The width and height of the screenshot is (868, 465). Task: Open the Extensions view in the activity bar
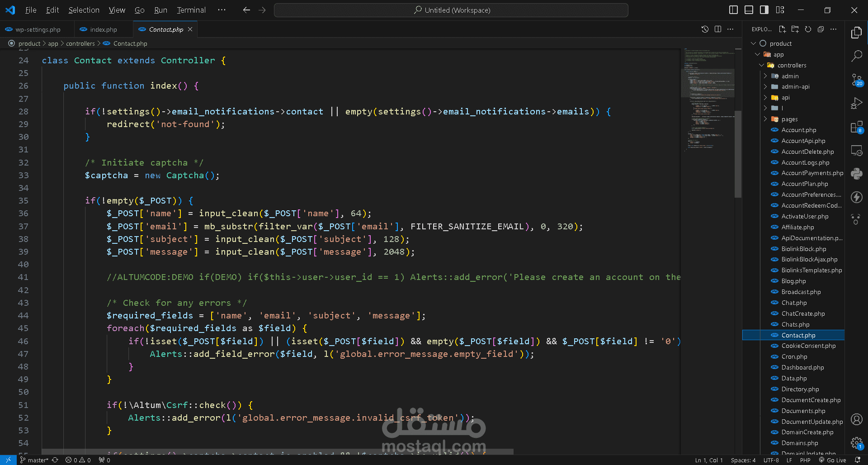click(x=856, y=127)
